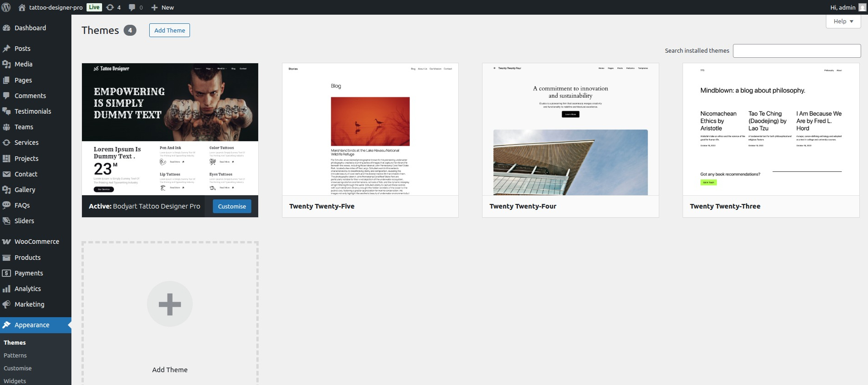The height and width of the screenshot is (385, 868).
Task: Click the blue Customise button
Action: [232, 206]
